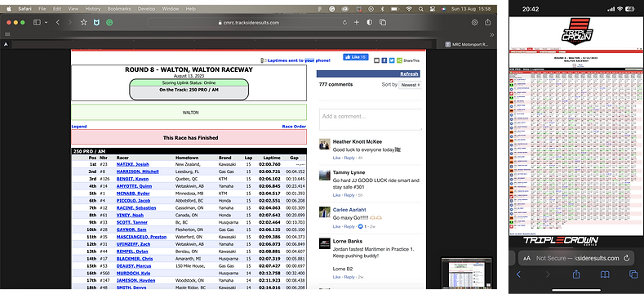Image resolution: width=644 pixels, height=294 pixels.
Task: Open the File menu
Action: pyautogui.click(x=42, y=9)
